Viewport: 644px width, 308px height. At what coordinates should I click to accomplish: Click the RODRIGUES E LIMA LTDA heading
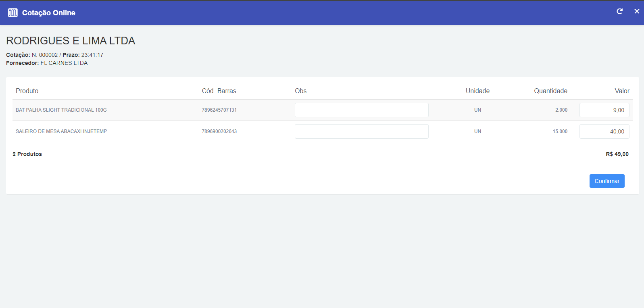[x=71, y=41]
